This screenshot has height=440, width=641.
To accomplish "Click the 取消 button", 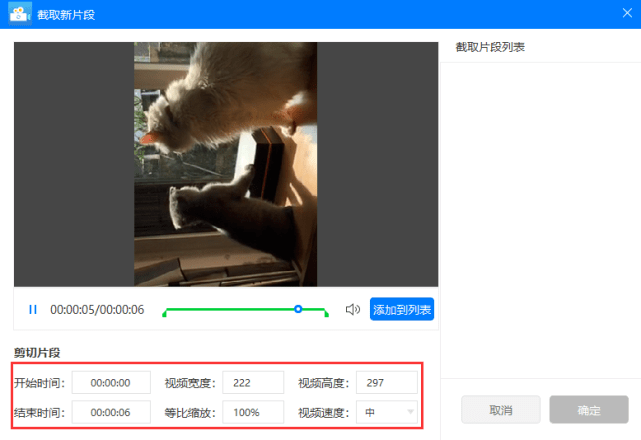I will click(501, 410).
